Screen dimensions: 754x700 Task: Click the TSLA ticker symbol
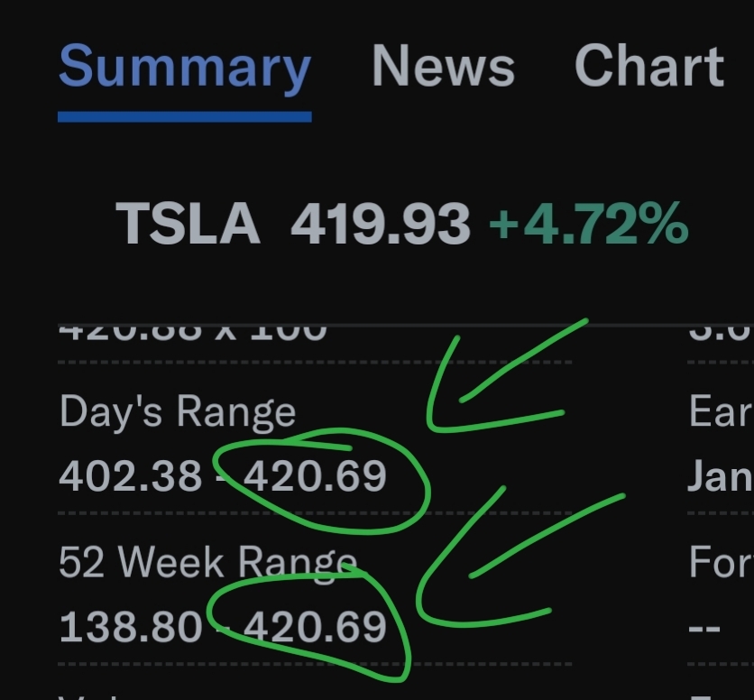(x=188, y=223)
